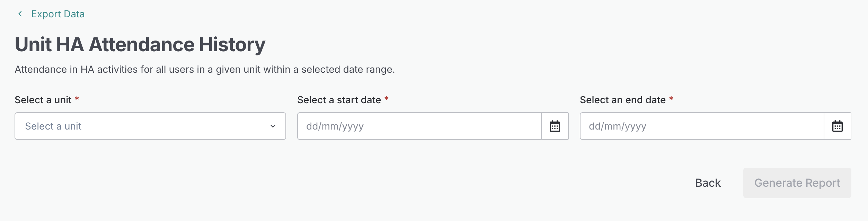
Task: Click the back chevron beside Export Data
Action: 20,14
